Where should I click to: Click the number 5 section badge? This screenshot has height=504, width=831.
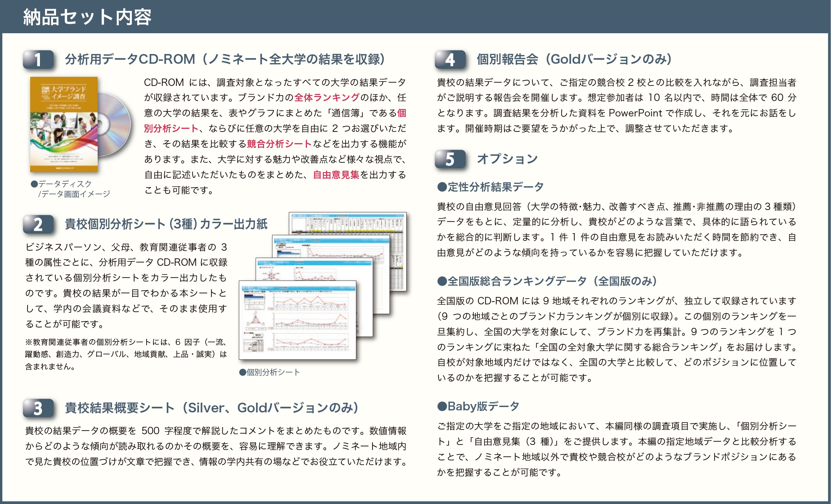click(x=450, y=159)
